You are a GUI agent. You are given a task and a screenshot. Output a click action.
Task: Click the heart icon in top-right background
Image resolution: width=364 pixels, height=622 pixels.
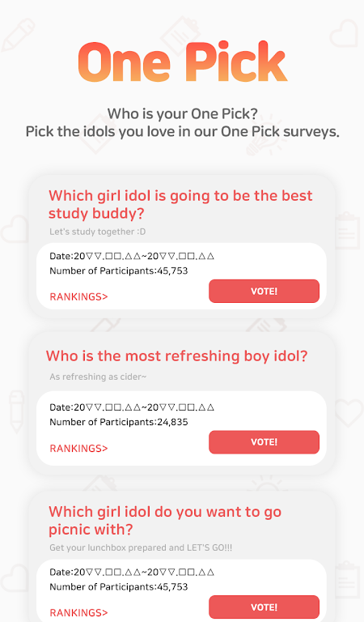click(345, 33)
